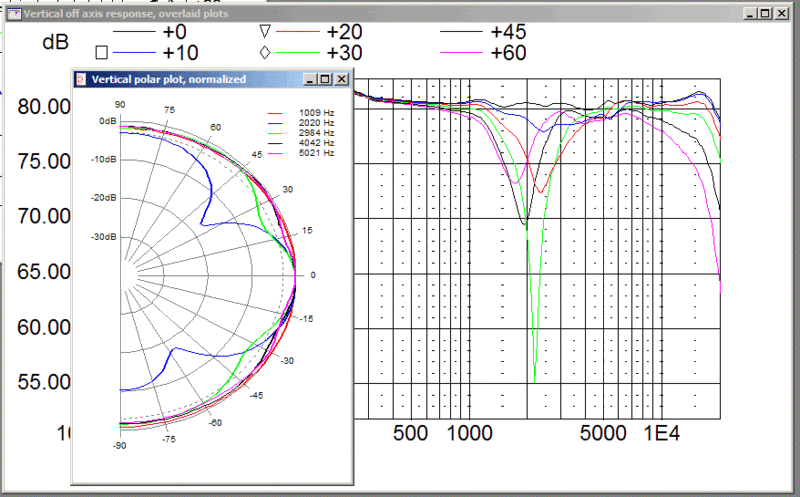This screenshot has height=497, width=800.
Task: Click the +10 legend label
Action: point(181,53)
